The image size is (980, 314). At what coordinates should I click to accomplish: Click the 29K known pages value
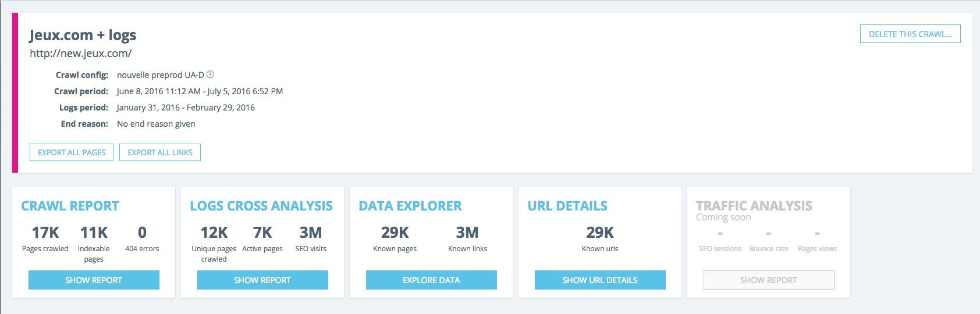tap(395, 233)
